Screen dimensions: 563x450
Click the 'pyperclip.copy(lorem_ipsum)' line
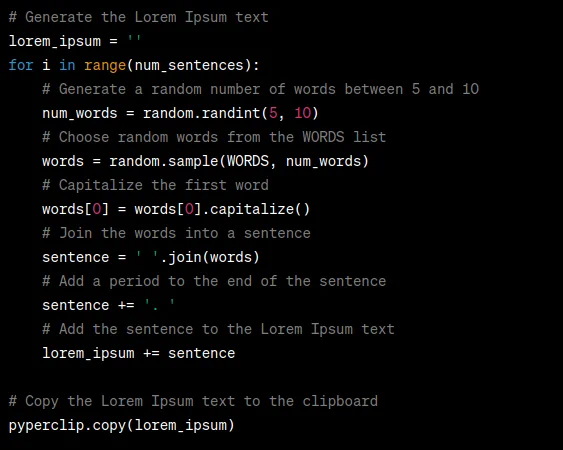(121, 425)
